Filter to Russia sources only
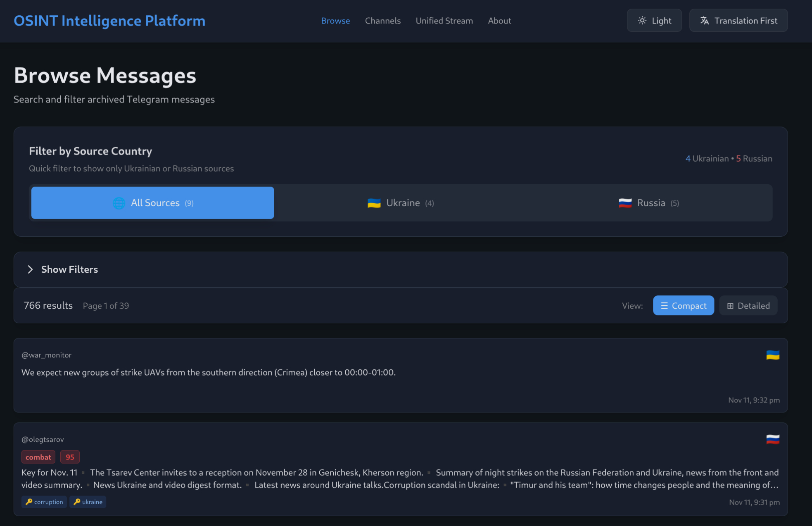Image resolution: width=812 pixels, height=526 pixels. point(648,203)
